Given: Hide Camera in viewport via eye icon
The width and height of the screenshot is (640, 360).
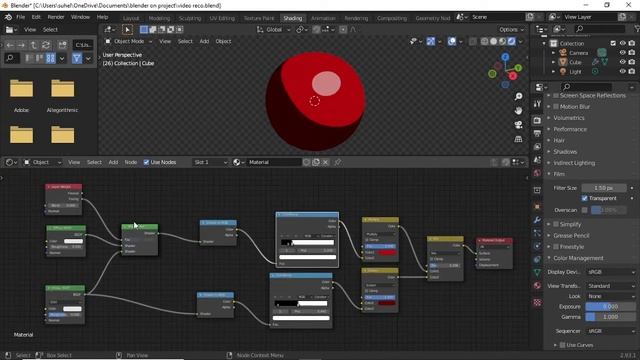Looking at the screenshot, I should pos(622,53).
